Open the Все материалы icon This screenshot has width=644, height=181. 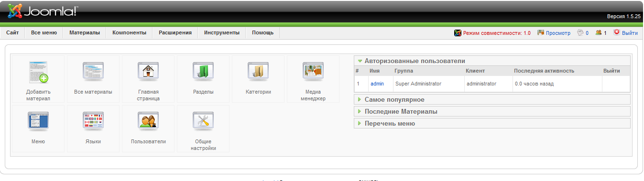[x=93, y=79]
